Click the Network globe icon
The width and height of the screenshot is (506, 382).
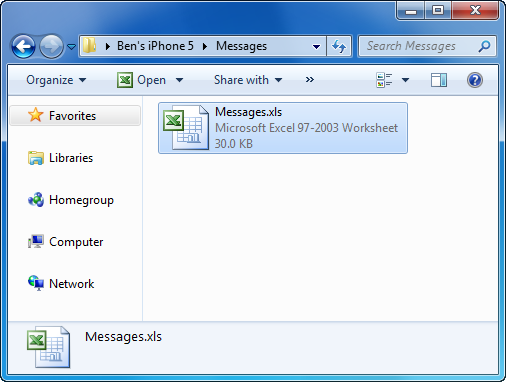(36, 283)
